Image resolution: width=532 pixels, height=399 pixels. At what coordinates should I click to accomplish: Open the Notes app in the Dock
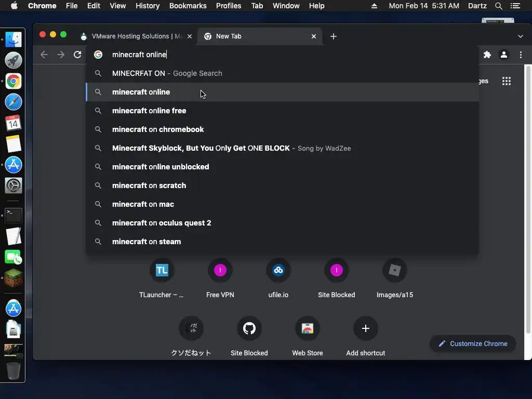14,144
